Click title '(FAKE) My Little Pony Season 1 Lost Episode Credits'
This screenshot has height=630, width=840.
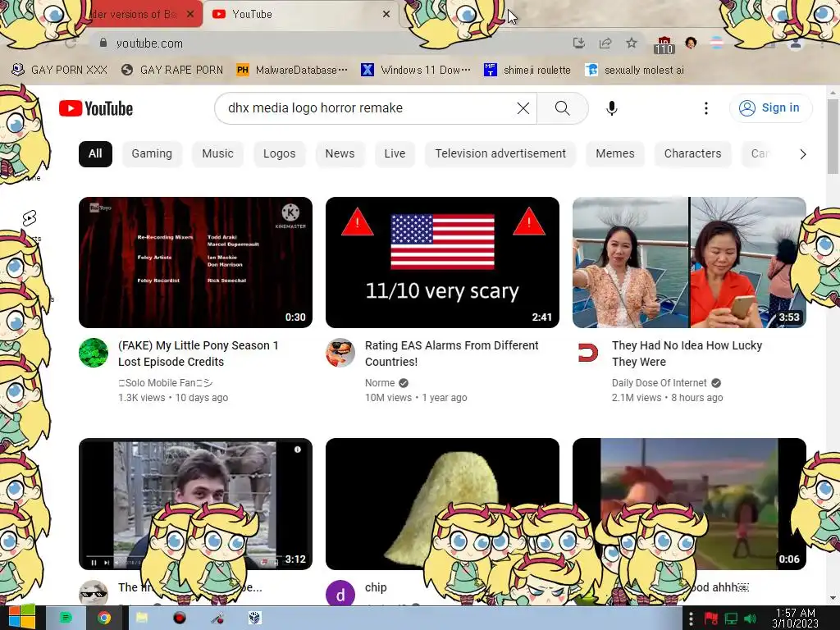point(199,354)
